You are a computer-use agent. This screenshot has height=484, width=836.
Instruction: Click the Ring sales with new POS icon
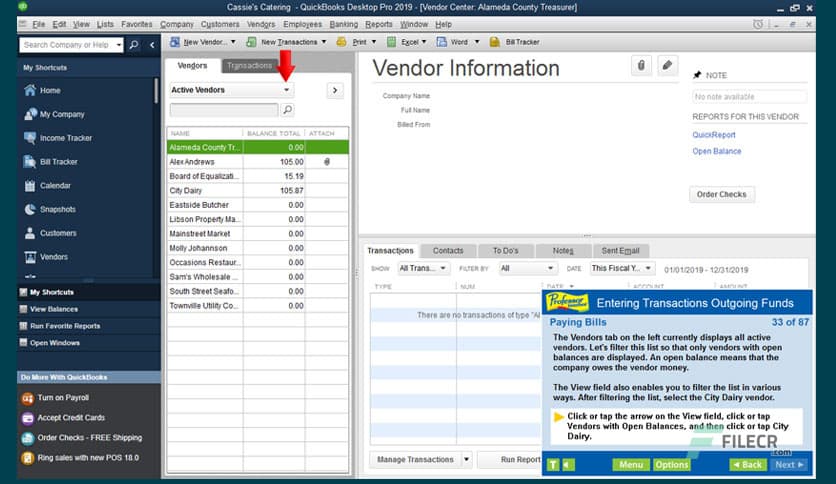(x=28, y=458)
